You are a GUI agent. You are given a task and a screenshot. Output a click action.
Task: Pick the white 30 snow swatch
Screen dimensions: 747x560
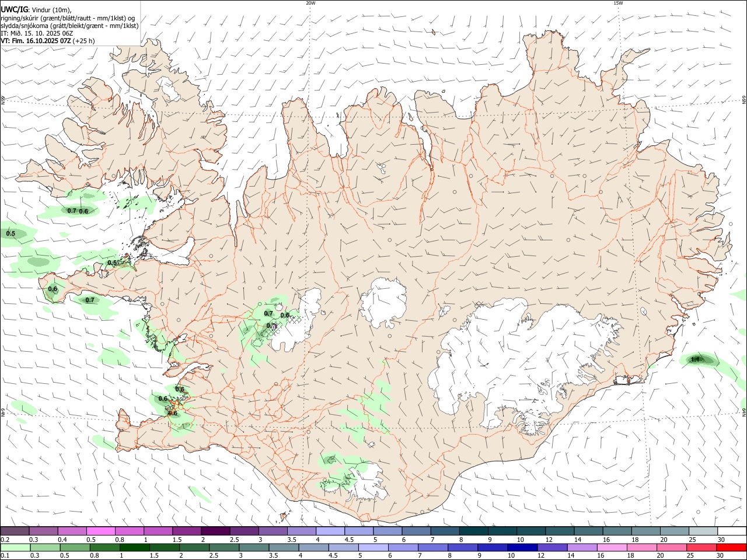[732, 531]
